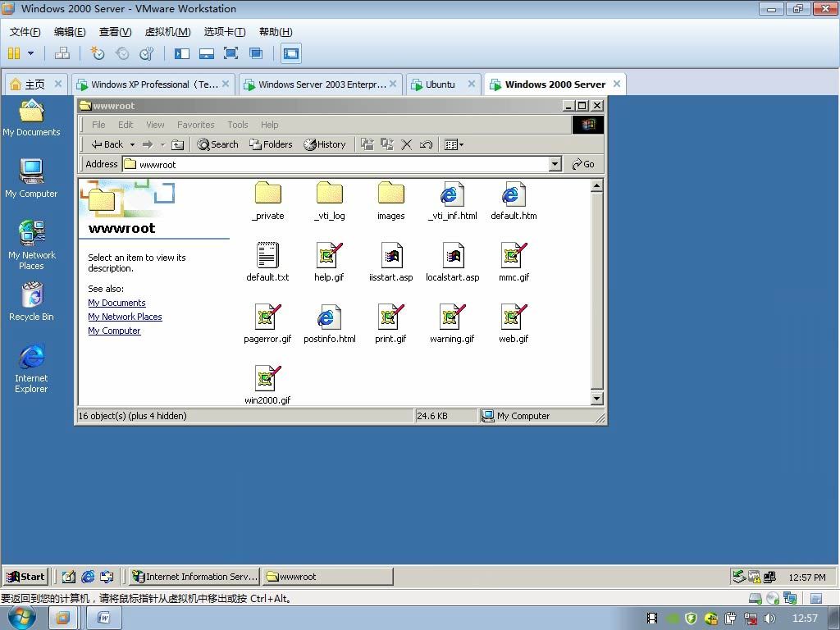The width and height of the screenshot is (840, 630).
Task: Switch to Internet Information Services taskbar button
Action: (194, 577)
